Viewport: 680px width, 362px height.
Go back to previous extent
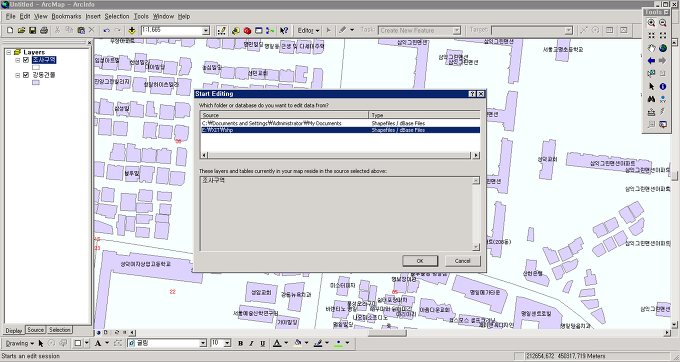click(x=651, y=61)
